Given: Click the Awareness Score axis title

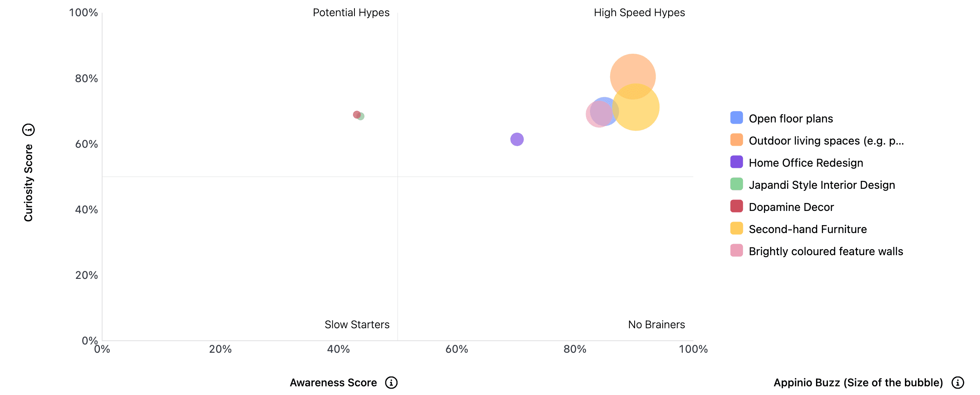Looking at the screenshot, I should coord(333,382).
